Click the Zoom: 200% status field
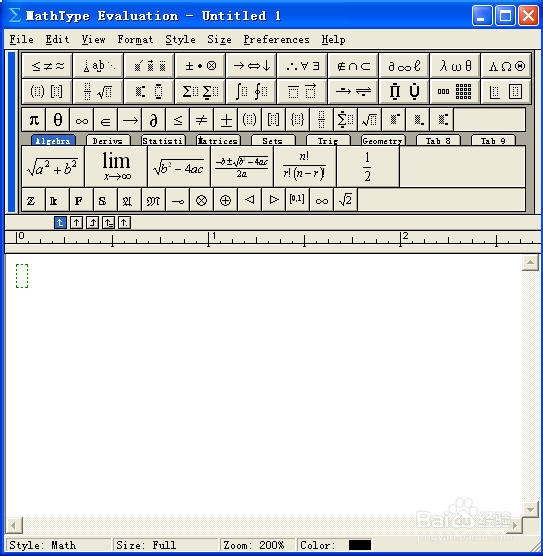The height and width of the screenshot is (556, 543). click(x=257, y=545)
